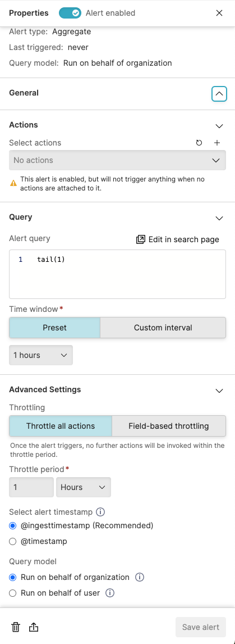Click the refresh actions icon
235x644 pixels.
pos(199,143)
